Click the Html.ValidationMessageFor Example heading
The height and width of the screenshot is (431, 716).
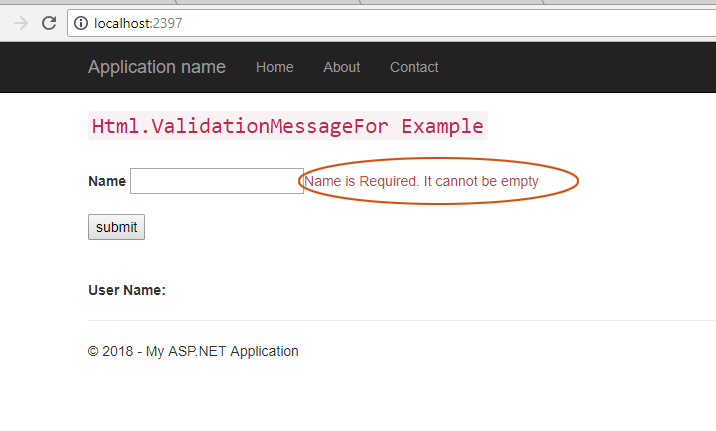(287, 126)
